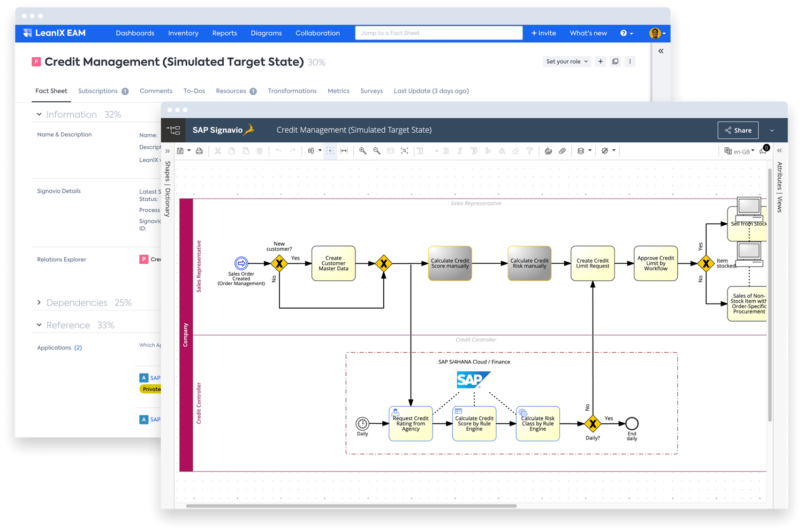Click the + Invite link in the header
This screenshot has height=532, width=803.
[x=543, y=33]
